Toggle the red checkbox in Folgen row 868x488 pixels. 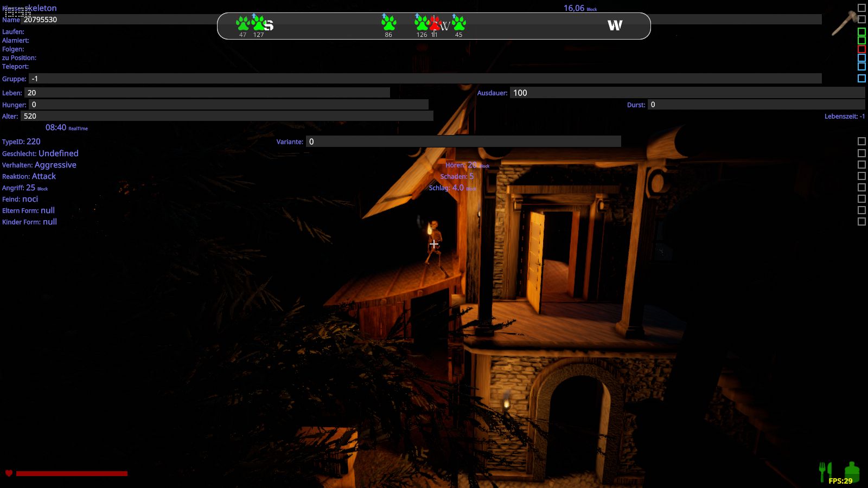[x=861, y=49]
